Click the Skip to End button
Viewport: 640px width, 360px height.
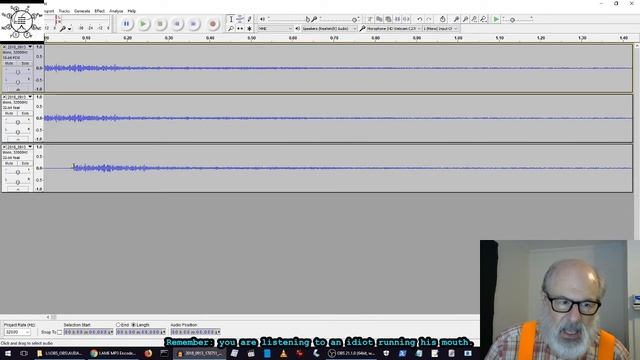coord(193,24)
